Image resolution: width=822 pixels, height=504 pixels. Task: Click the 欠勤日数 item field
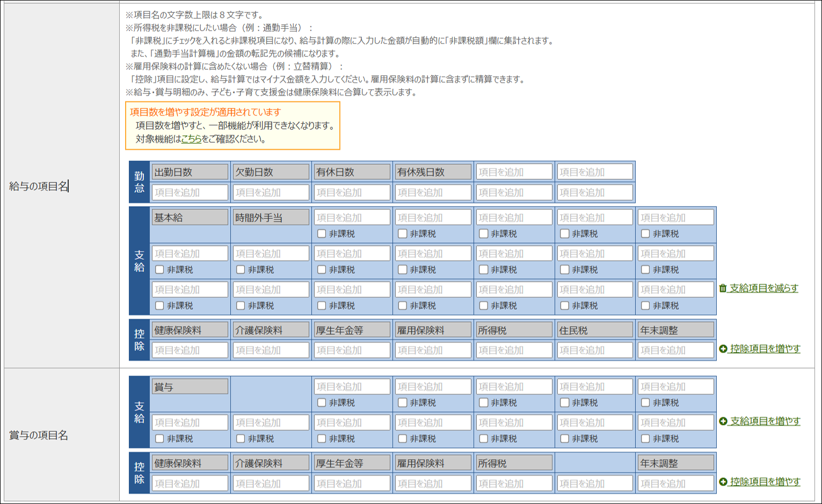[271, 172]
